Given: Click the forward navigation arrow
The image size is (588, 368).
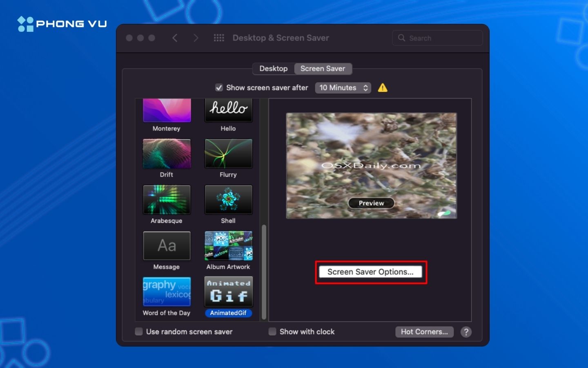Looking at the screenshot, I should 196,38.
